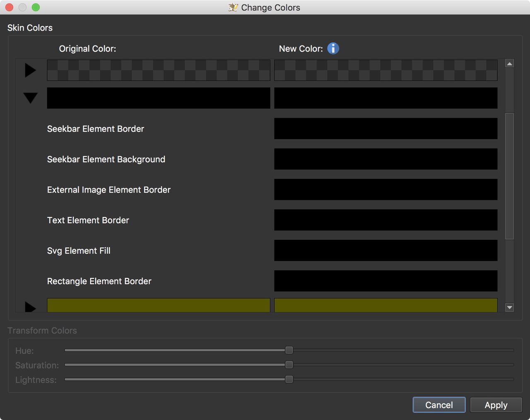Select the olive new color swatch
The height and width of the screenshot is (420, 530).
[x=385, y=306]
